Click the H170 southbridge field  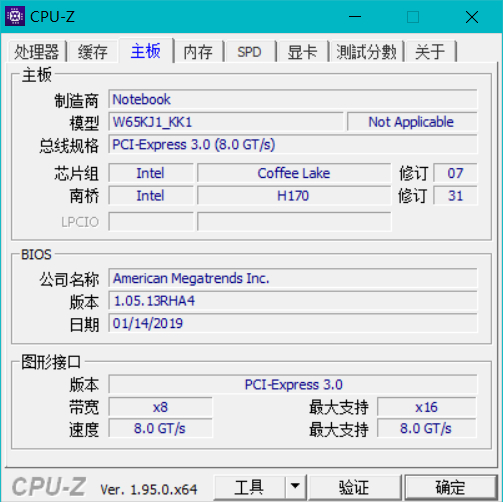[294, 196]
